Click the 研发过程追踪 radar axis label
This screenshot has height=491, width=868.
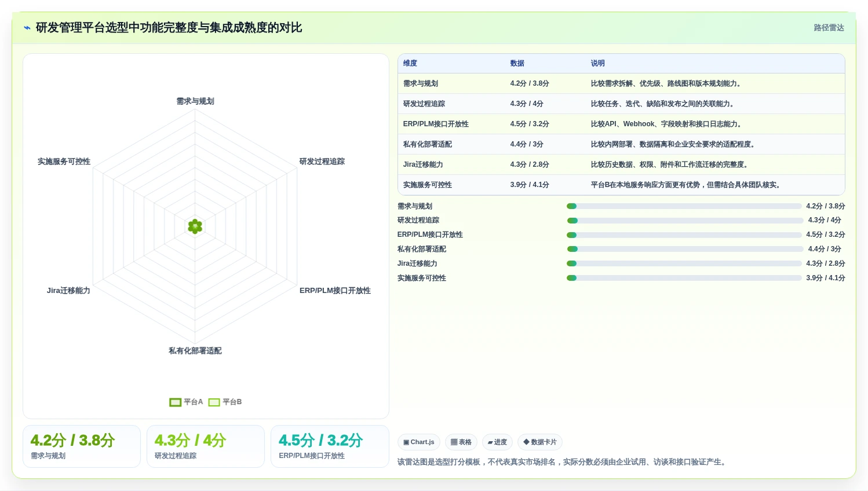[322, 162]
